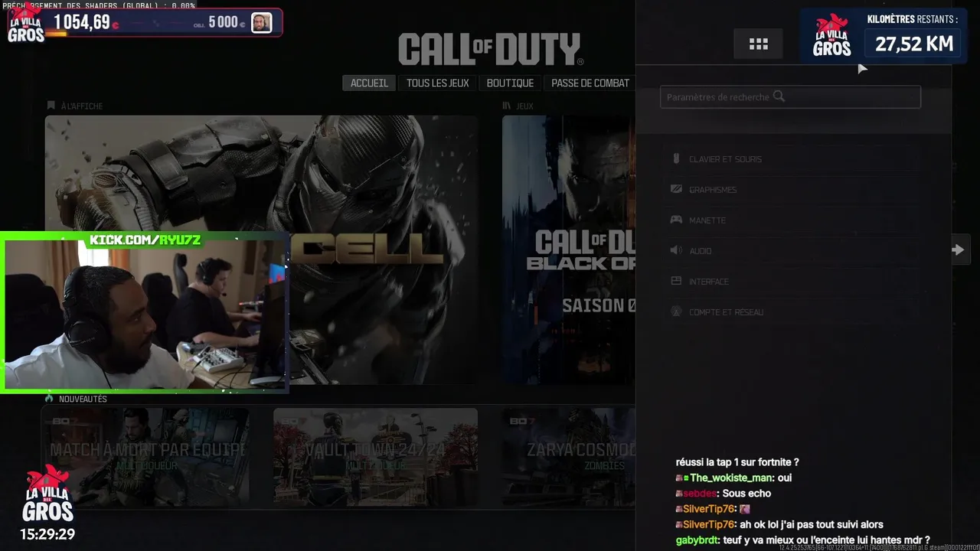Open the grid menu icon at top
The image size is (980, 551).
pyautogui.click(x=758, y=44)
